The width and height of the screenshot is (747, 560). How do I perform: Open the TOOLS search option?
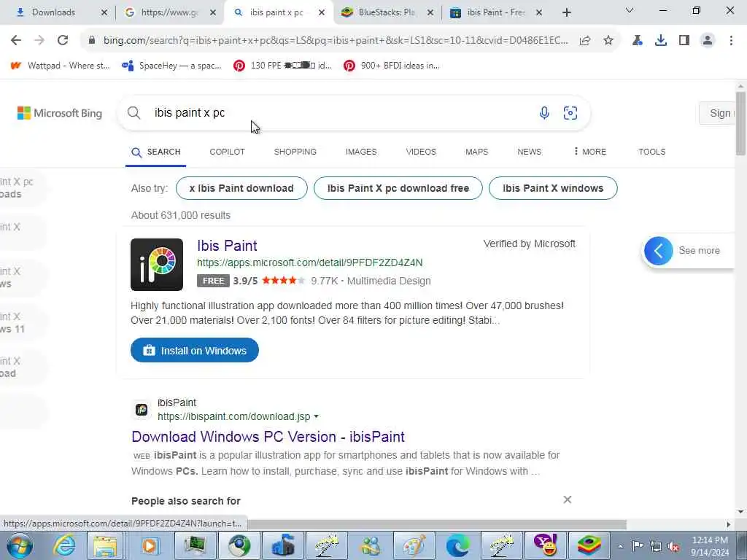click(x=651, y=152)
